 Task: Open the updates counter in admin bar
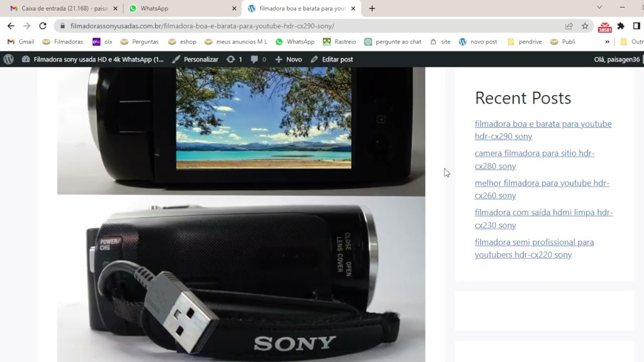click(x=234, y=59)
